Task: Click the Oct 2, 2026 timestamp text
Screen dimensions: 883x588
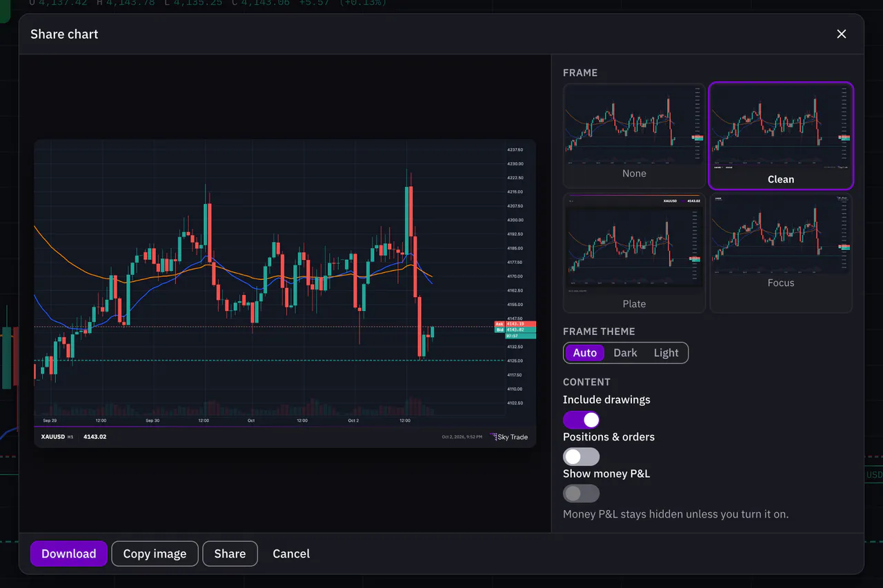Action: pos(462,437)
